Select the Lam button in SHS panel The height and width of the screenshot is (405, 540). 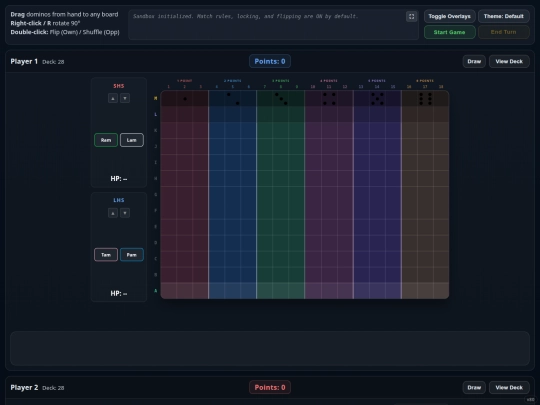132,140
